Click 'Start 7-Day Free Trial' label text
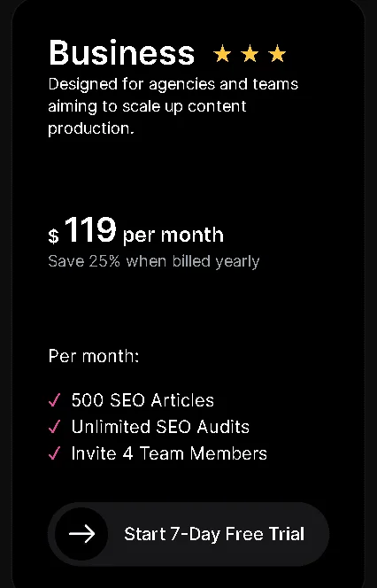 tap(214, 534)
